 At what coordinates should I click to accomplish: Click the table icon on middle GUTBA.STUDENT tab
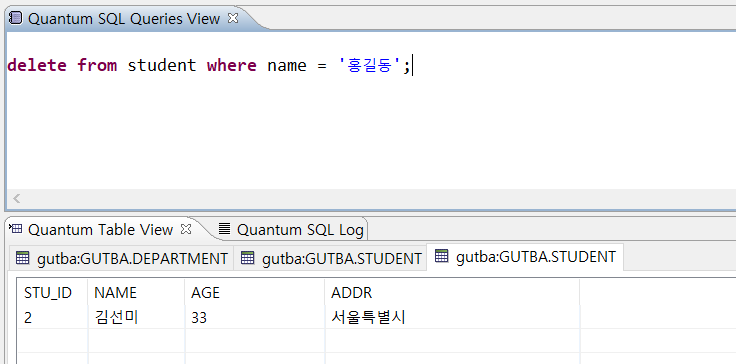[247, 257]
